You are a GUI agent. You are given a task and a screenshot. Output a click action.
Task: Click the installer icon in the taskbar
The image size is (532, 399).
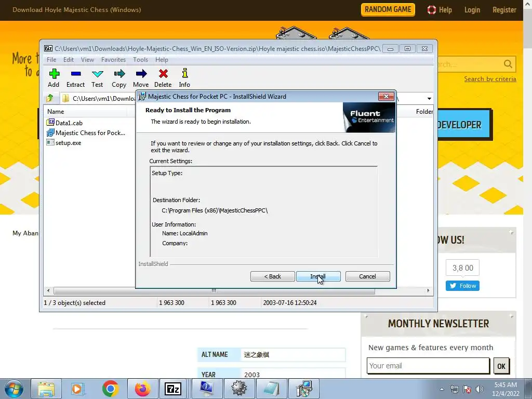[x=303, y=389]
